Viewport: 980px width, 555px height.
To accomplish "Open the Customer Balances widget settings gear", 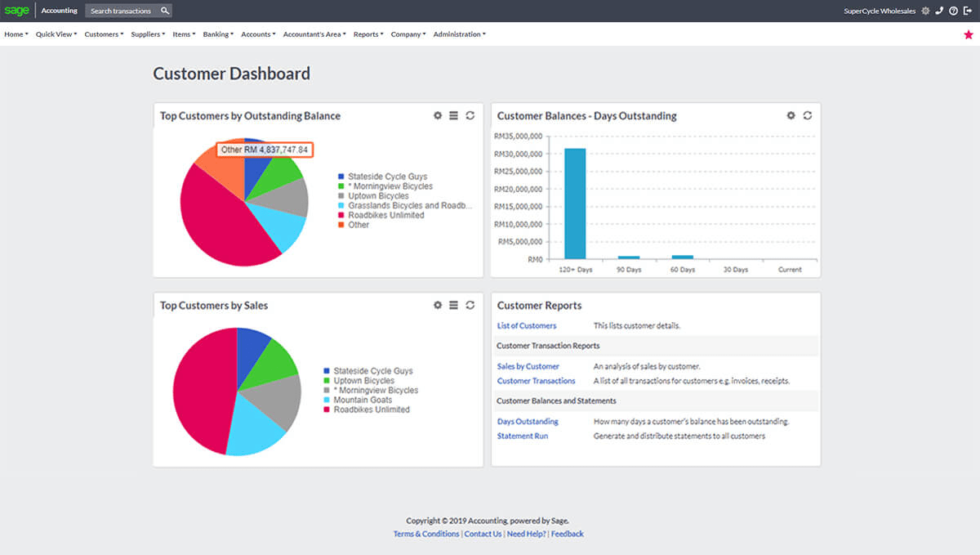I will [791, 115].
